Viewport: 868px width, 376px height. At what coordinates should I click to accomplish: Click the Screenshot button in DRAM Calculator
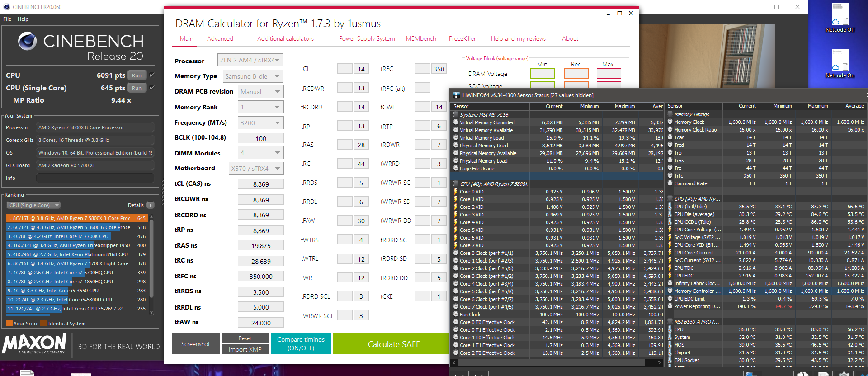pyautogui.click(x=196, y=344)
